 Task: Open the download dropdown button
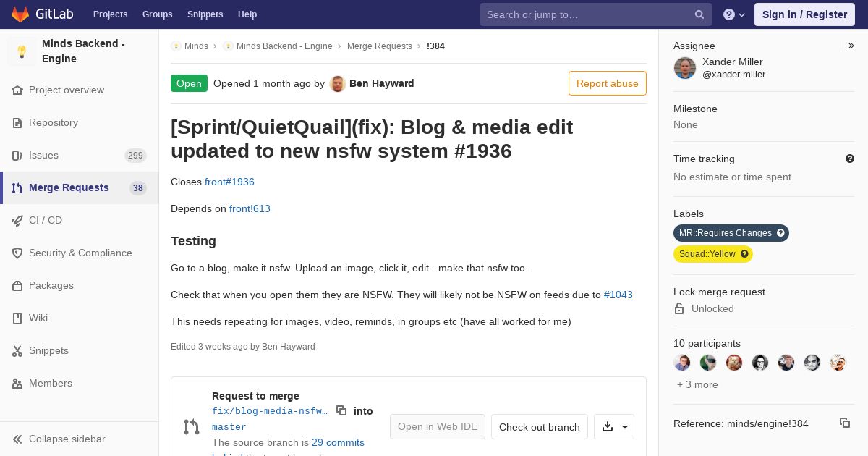coord(614,426)
